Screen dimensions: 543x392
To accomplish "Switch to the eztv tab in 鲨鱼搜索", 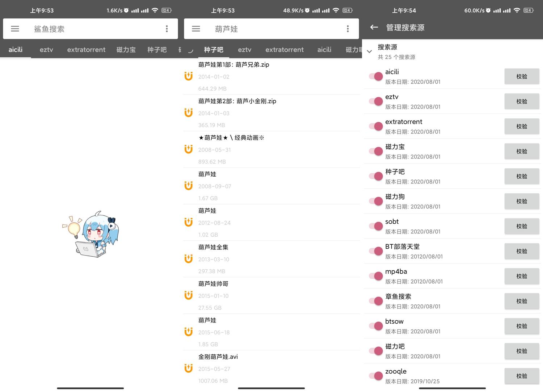I will tap(46, 50).
